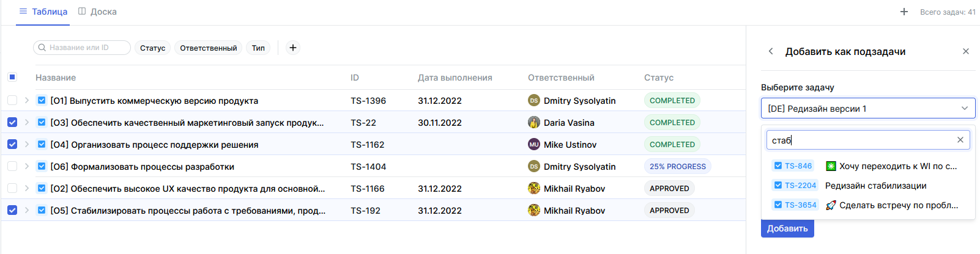Click Mike Ustinov's avatar icon
Image resolution: width=980 pixels, height=254 pixels.
[x=533, y=145]
